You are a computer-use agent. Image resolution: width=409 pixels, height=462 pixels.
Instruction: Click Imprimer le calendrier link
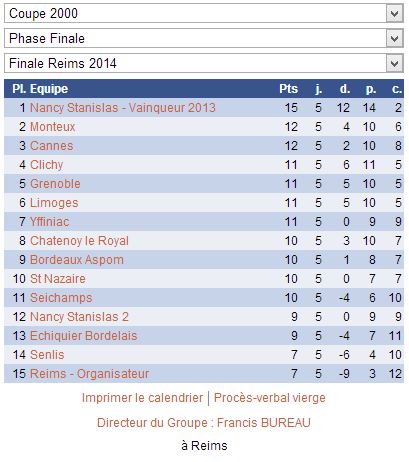tap(142, 398)
